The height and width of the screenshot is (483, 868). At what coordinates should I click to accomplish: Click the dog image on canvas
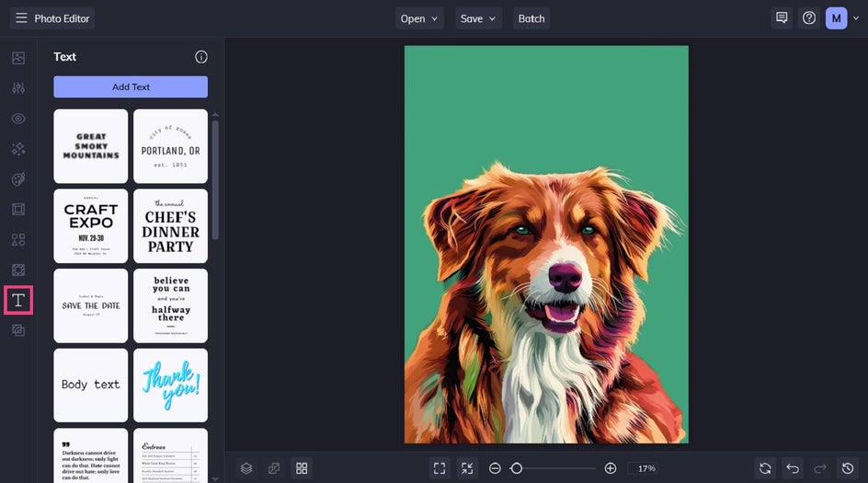point(546,245)
